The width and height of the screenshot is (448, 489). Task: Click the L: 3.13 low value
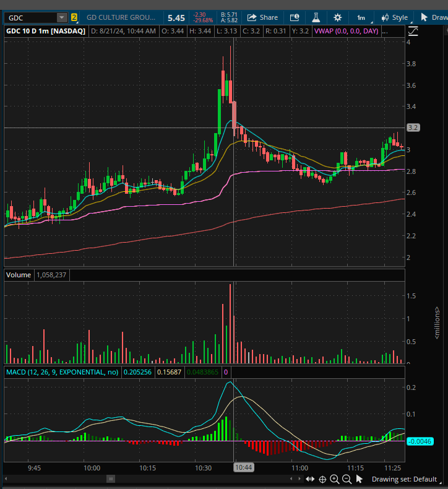pyautogui.click(x=227, y=31)
